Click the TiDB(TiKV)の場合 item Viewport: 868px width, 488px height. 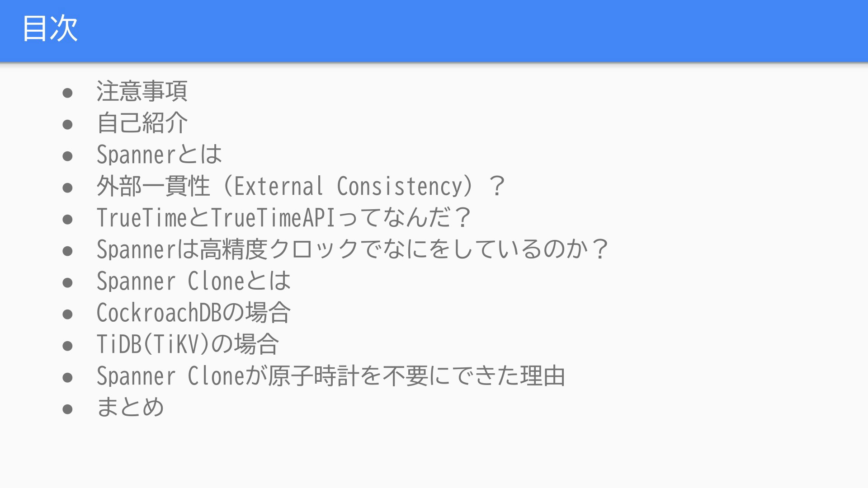tap(188, 344)
